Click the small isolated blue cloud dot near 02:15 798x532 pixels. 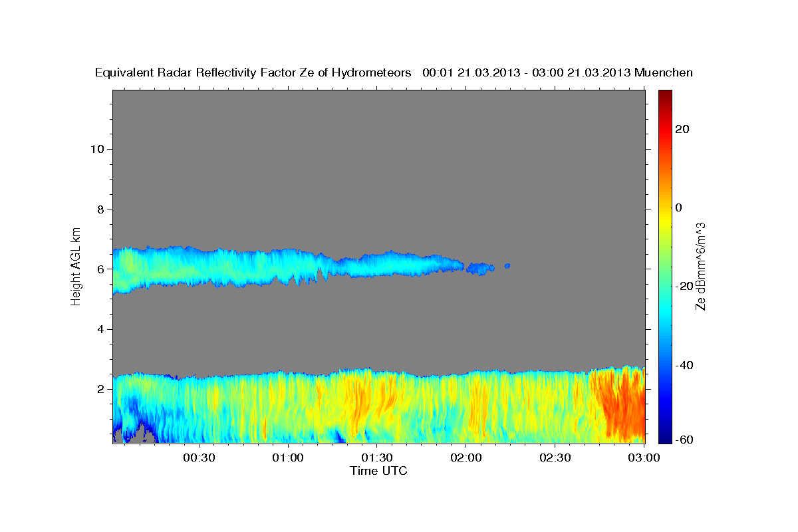[x=507, y=265]
